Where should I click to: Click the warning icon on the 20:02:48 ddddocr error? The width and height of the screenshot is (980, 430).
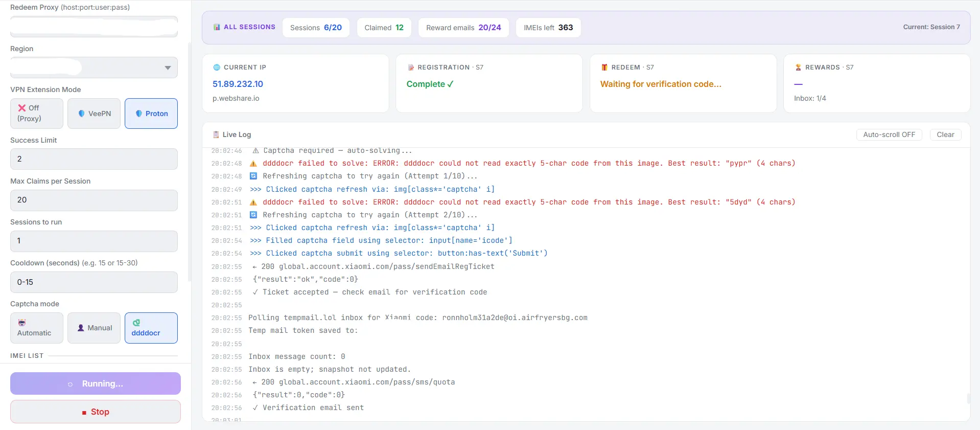coord(253,164)
